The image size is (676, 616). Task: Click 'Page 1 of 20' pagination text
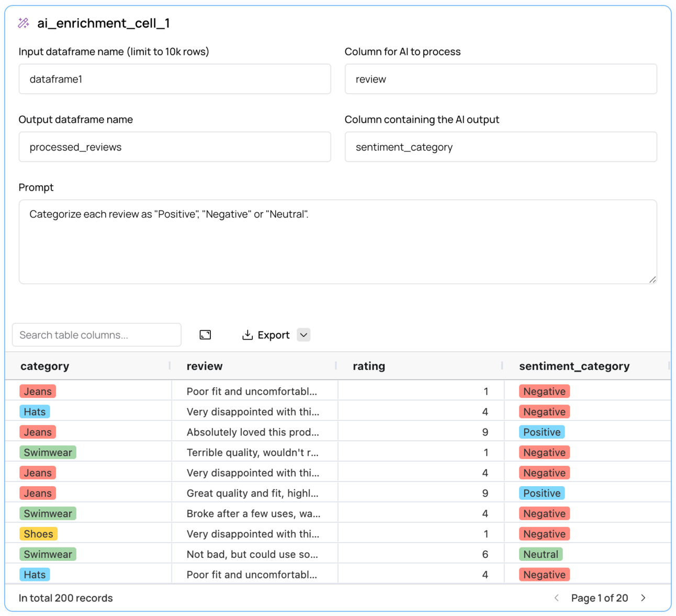(600, 598)
